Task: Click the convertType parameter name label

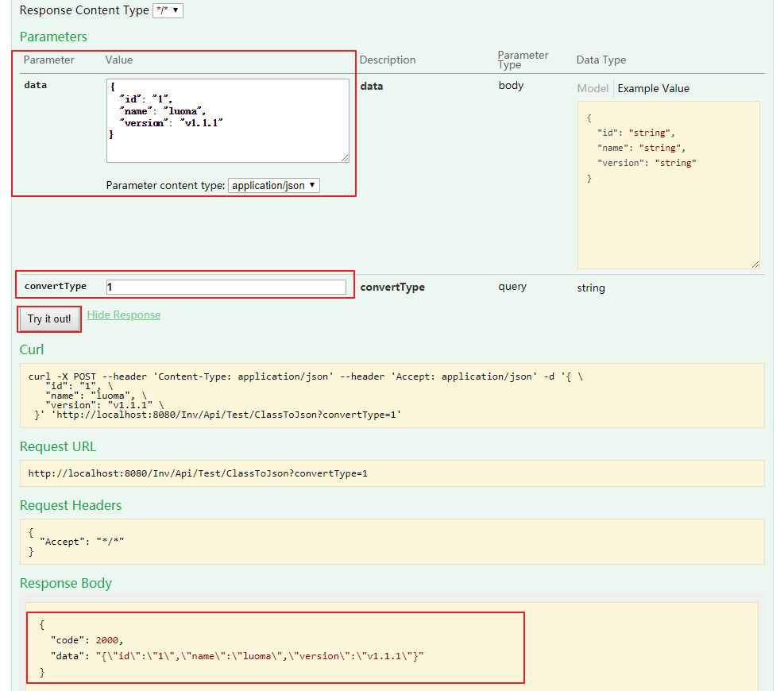Action: pos(56,287)
